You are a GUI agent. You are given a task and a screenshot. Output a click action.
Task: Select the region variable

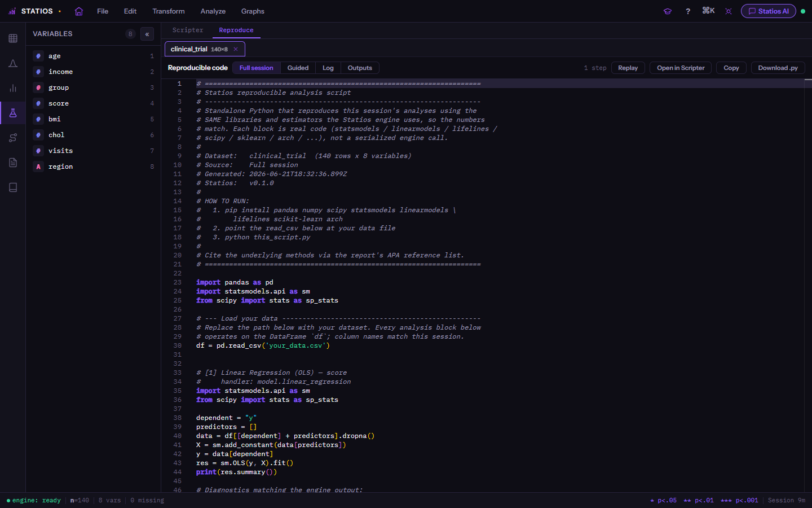coord(94,167)
